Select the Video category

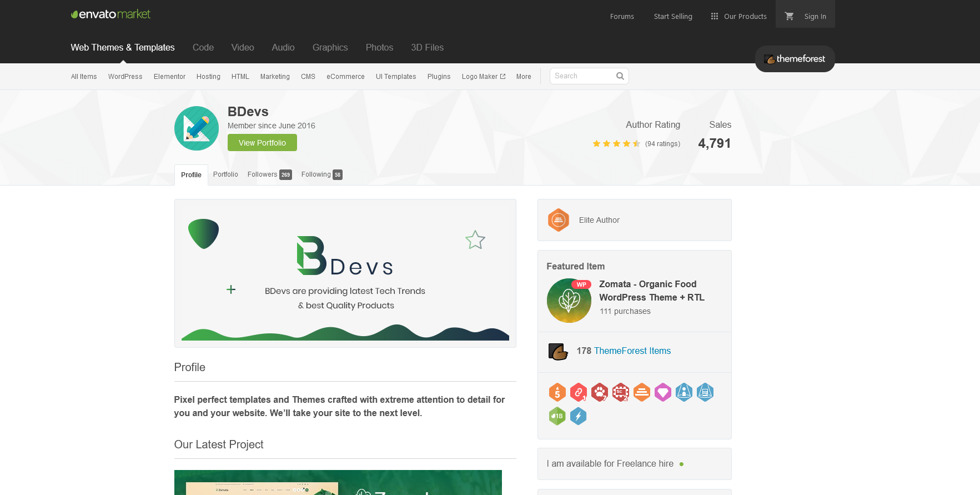pos(243,48)
